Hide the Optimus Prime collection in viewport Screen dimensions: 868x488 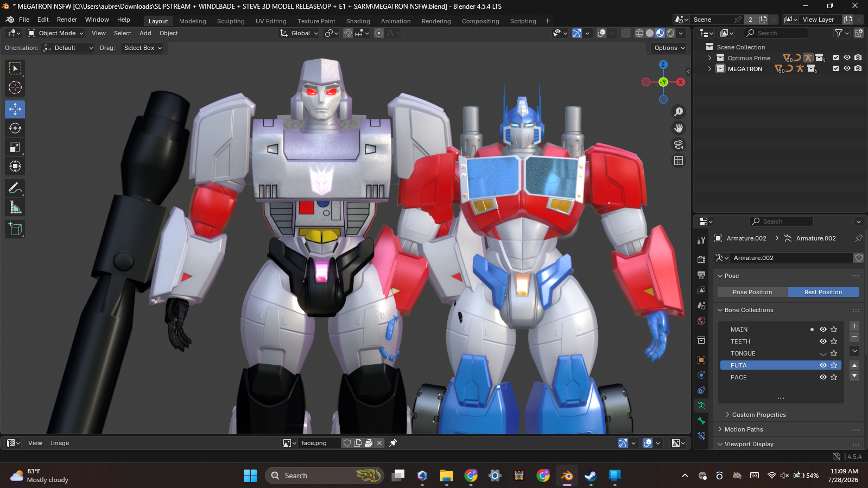847,58
